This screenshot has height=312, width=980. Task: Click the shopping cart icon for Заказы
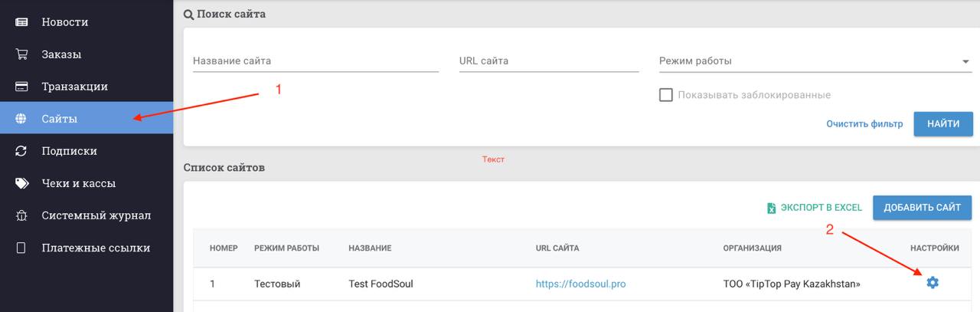tap(21, 54)
